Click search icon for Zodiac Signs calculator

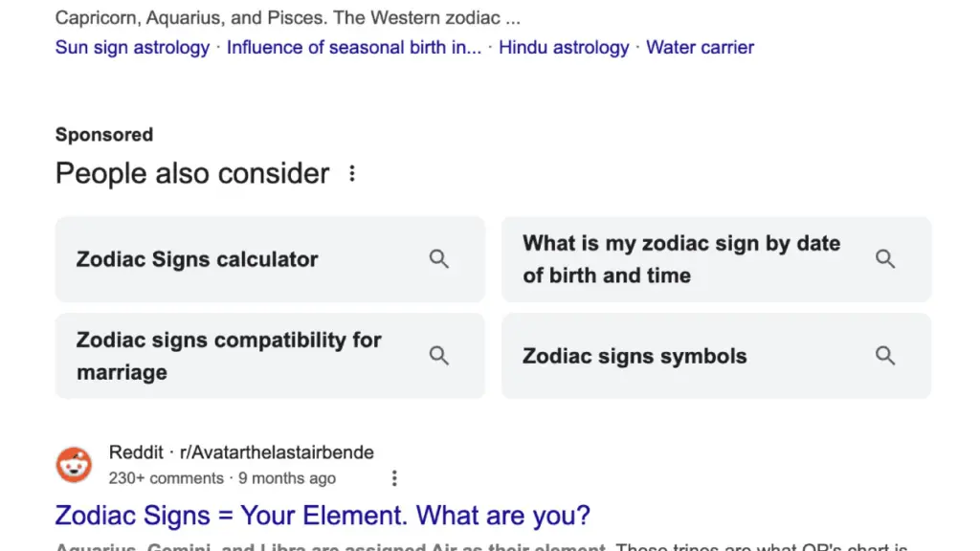click(x=439, y=259)
